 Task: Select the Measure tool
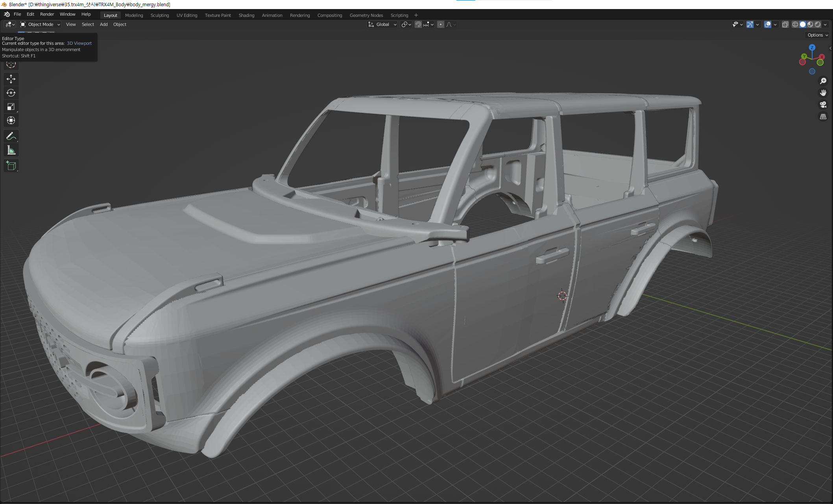click(11, 150)
